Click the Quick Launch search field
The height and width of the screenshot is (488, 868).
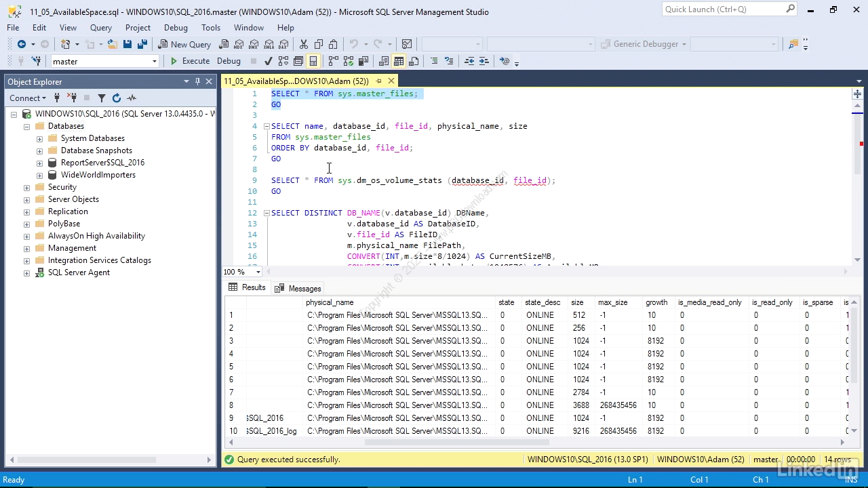tap(730, 9)
